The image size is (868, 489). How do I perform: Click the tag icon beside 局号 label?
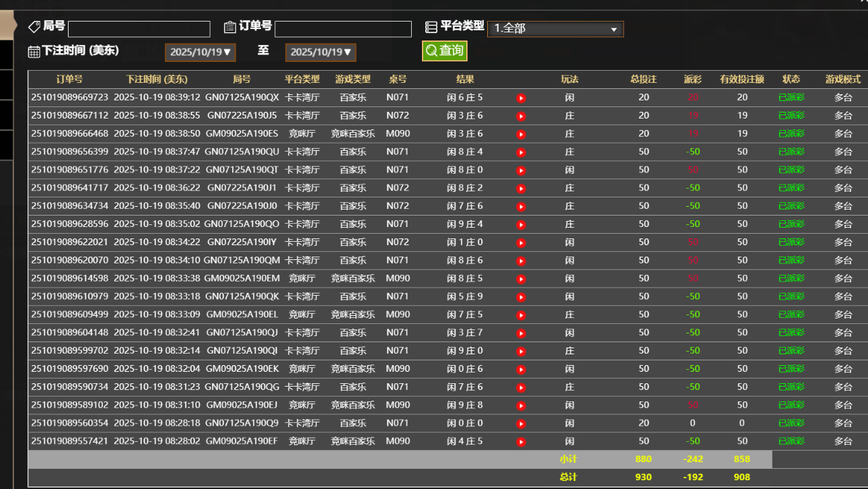(34, 26)
